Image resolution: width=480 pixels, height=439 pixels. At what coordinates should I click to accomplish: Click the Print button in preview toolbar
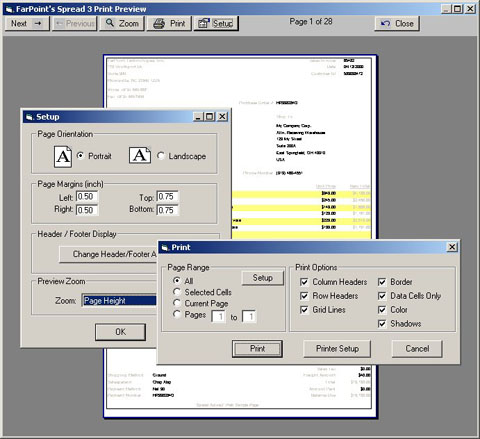(x=169, y=24)
